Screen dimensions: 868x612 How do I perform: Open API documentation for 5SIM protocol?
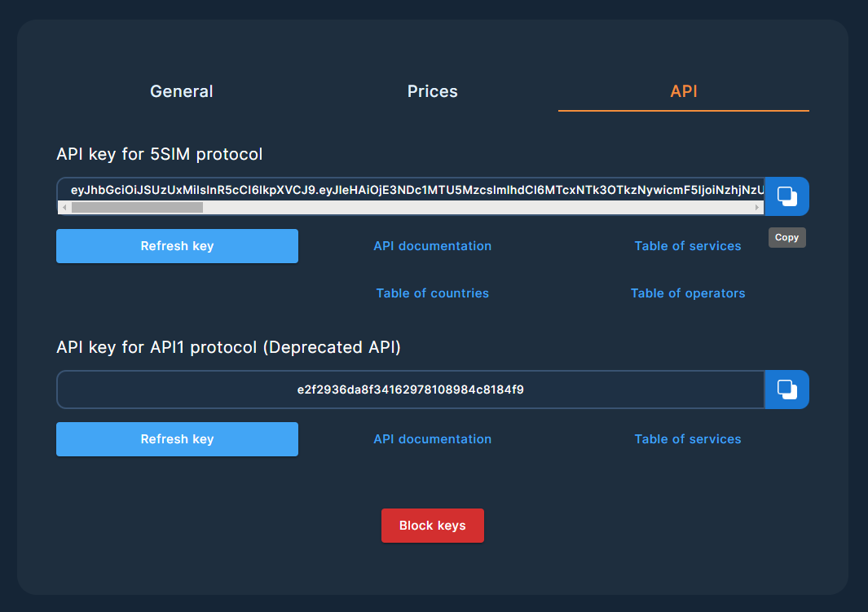click(x=432, y=245)
